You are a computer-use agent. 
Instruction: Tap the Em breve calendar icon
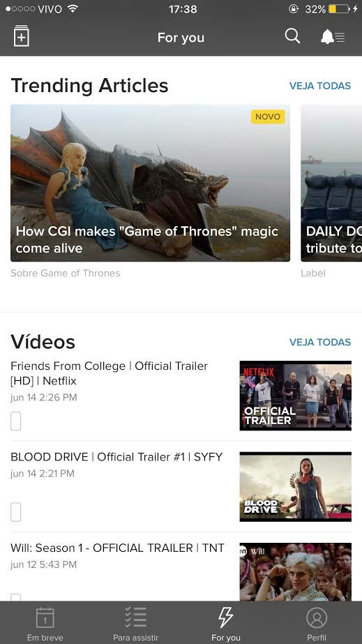(x=45, y=617)
